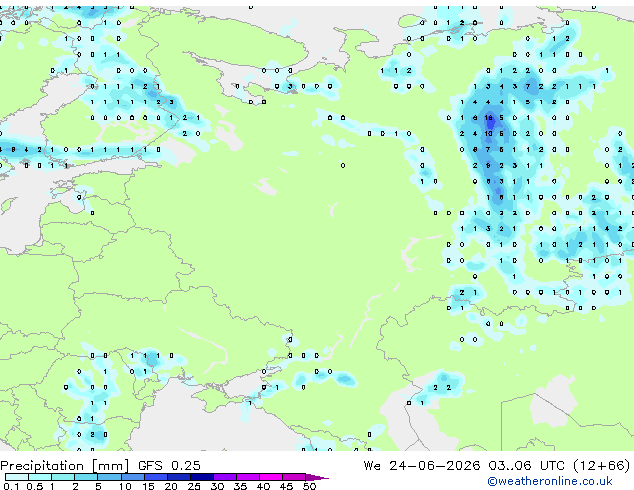Open the weatheronline.co.uk copyright link
Viewport: 634px width, 490px height.
[550, 481]
